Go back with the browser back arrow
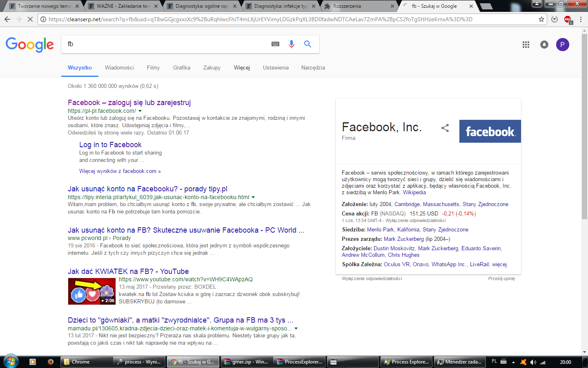The height and width of the screenshot is (368, 588). (x=7, y=19)
